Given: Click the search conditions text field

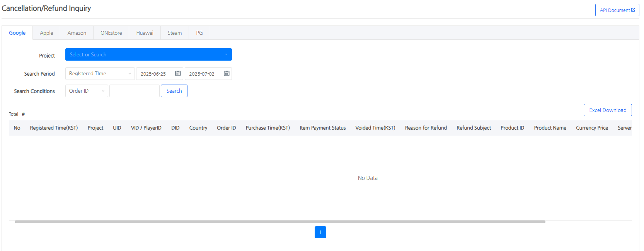Looking at the screenshot, I should [x=134, y=91].
